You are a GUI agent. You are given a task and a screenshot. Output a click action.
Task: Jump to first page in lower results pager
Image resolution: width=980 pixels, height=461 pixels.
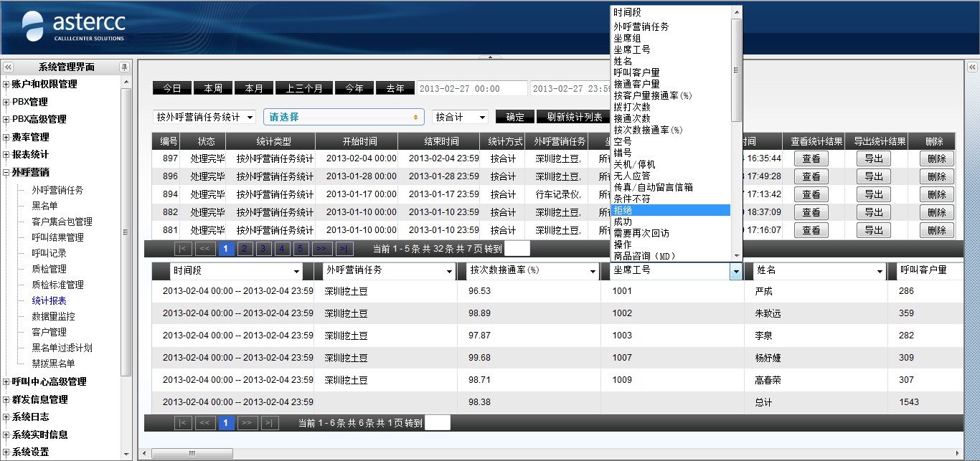click(183, 423)
